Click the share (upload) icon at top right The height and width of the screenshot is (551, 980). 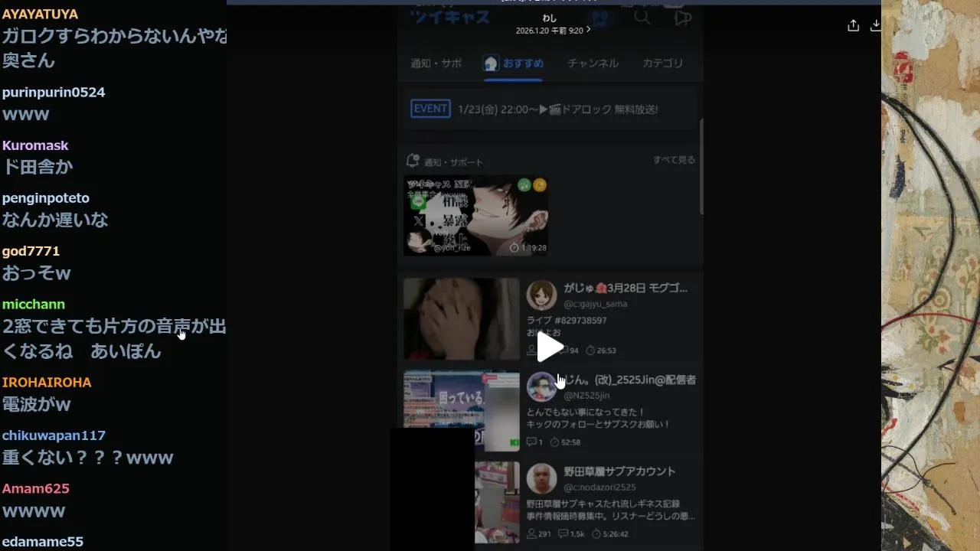pyautogui.click(x=854, y=25)
